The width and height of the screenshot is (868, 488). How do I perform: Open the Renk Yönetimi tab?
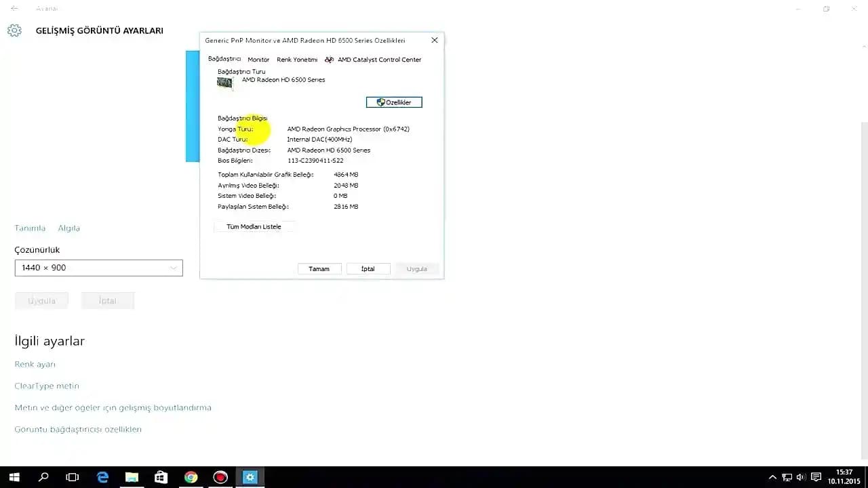click(296, 59)
